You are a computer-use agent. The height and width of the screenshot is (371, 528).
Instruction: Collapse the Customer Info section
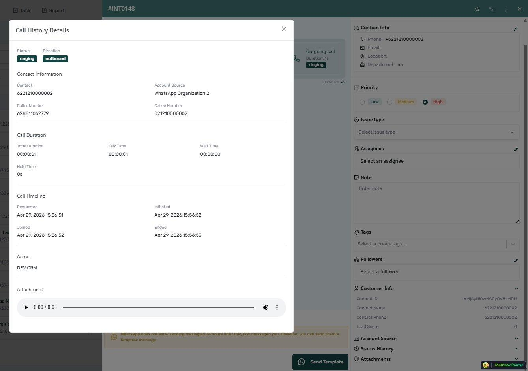point(516,289)
